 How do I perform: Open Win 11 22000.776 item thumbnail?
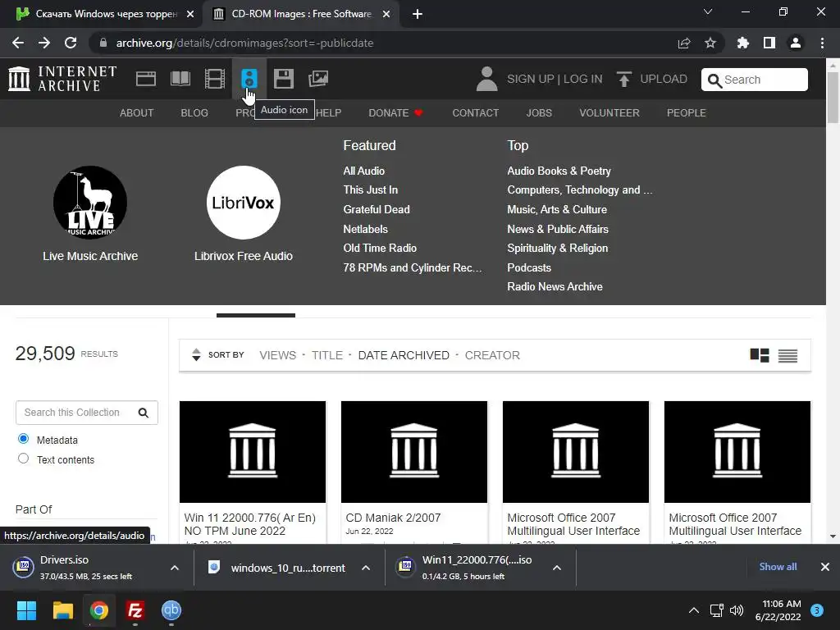253,452
